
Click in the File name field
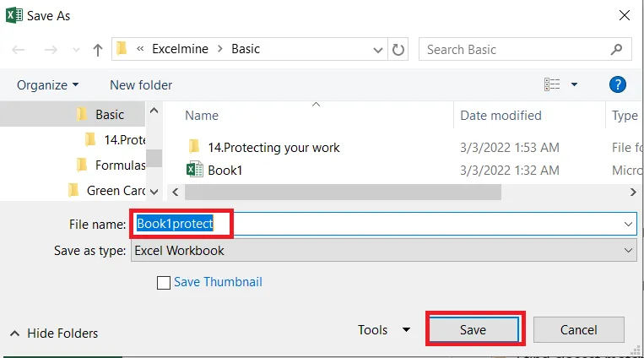(x=383, y=224)
